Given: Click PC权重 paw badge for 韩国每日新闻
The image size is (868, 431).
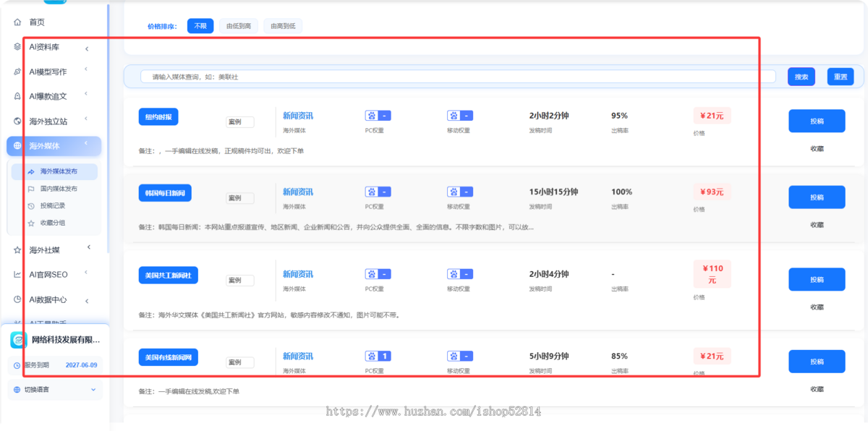Looking at the screenshot, I should tap(378, 192).
